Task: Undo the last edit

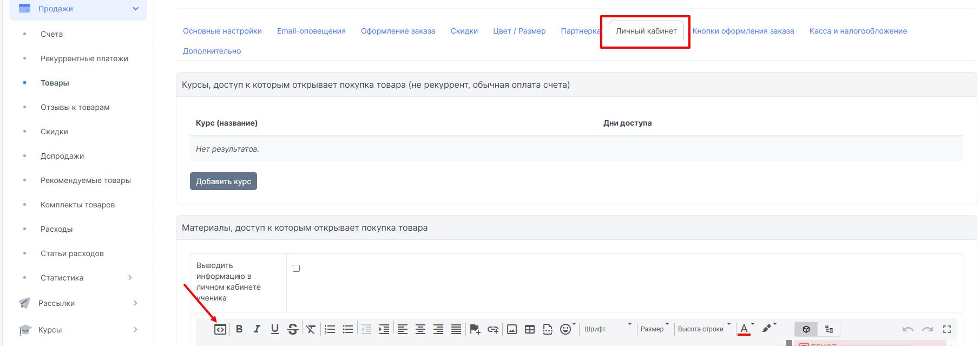Action: pyautogui.click(x=908, y=329)
